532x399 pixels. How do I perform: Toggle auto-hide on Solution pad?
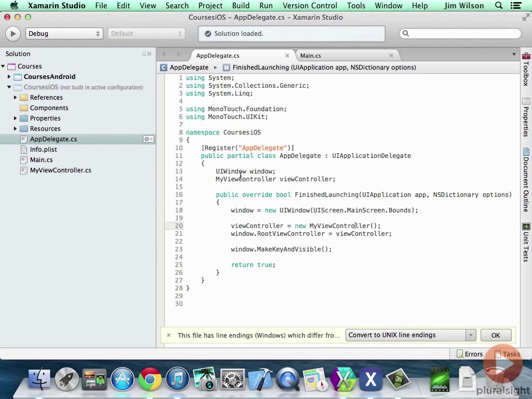pos(144,54)
